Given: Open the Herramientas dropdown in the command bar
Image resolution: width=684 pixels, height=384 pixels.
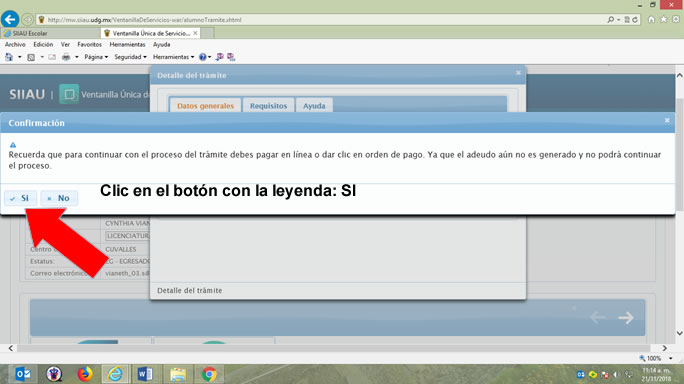Looking at the screenshot, I should [x=173, y=57].
